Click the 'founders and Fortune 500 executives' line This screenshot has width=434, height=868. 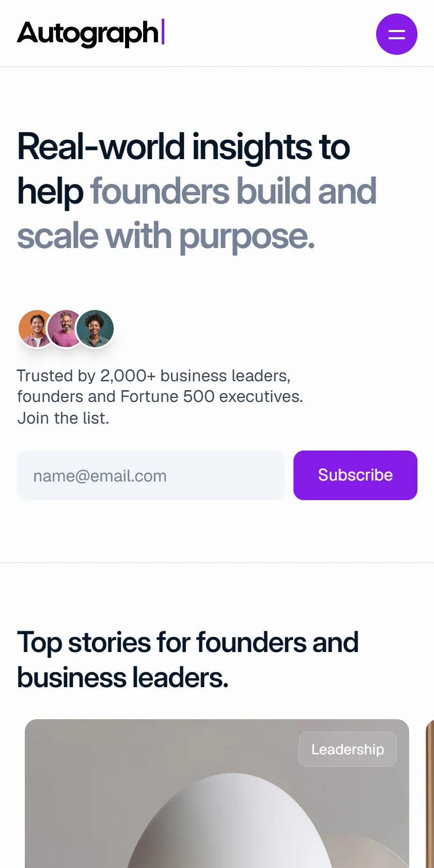[160, 397]
